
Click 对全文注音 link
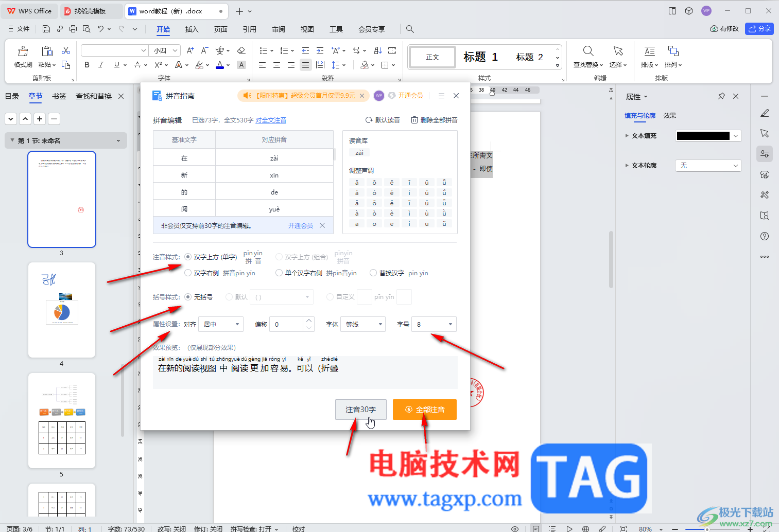271,120
